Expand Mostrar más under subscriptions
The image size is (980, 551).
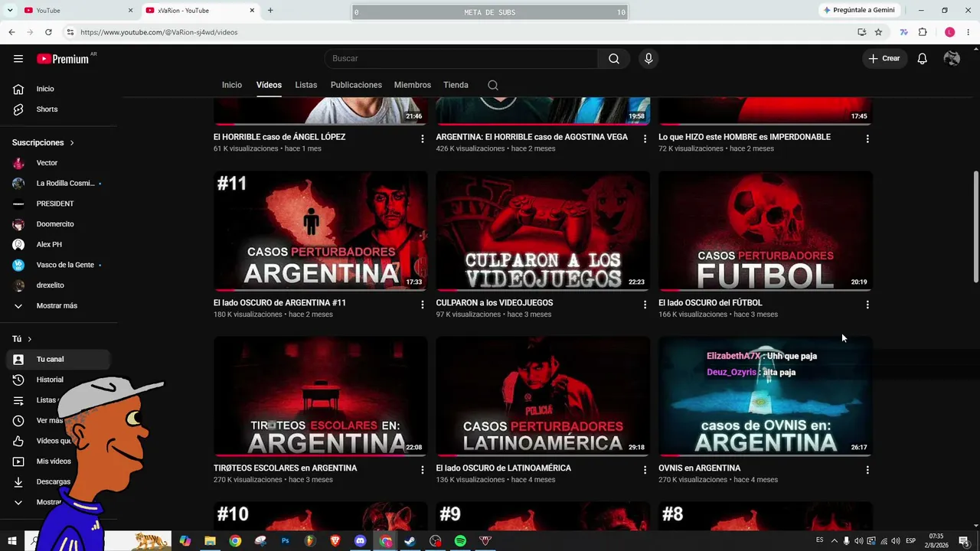click(58, 305)
